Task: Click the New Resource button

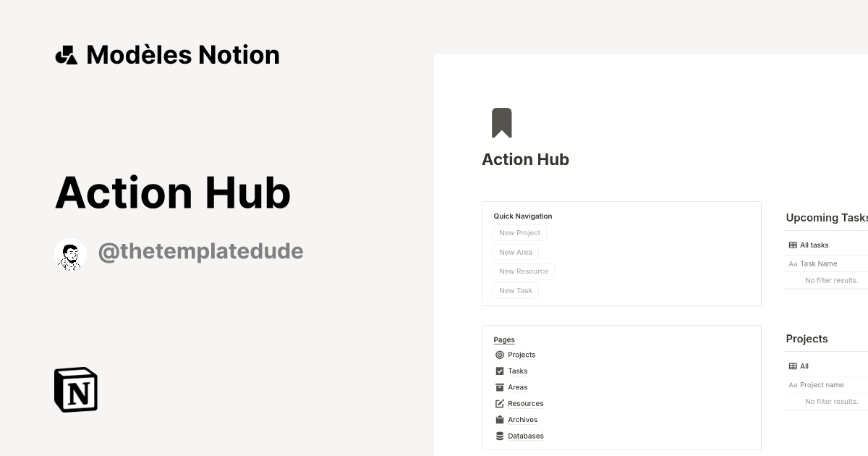Action: coord(523,271)
